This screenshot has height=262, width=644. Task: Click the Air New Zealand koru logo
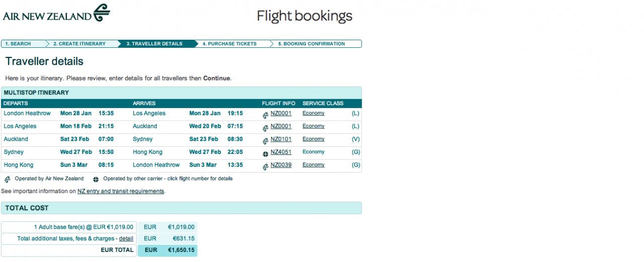tap(102, 13)
